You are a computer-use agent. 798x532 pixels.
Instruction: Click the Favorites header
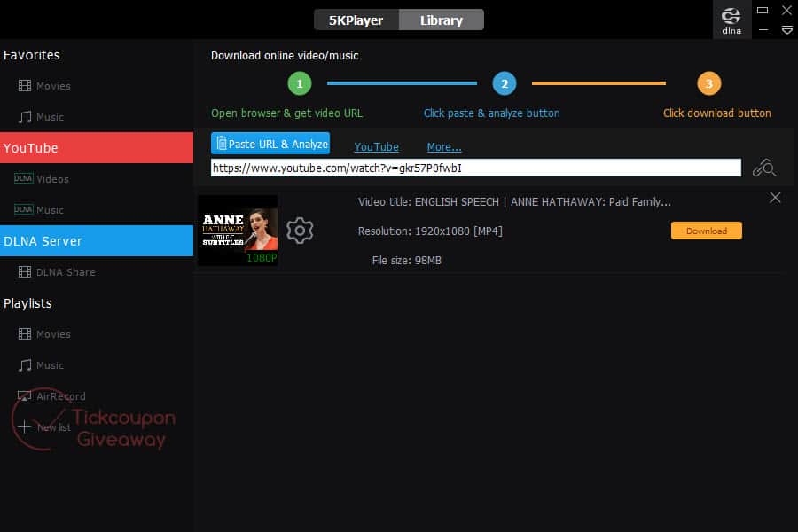32,55
